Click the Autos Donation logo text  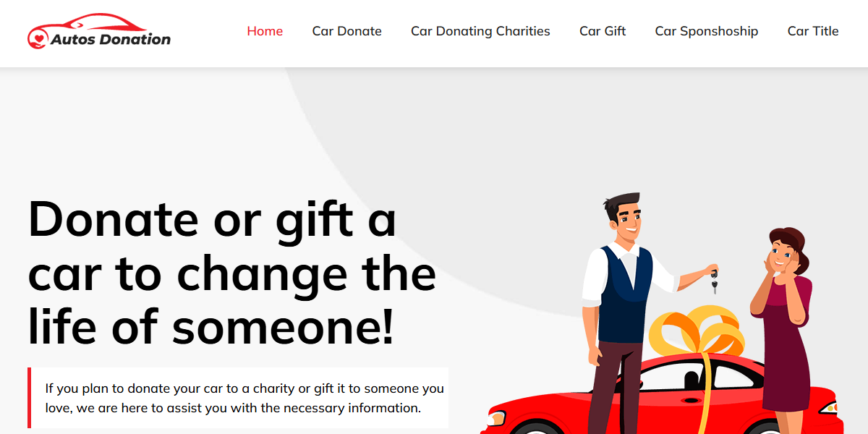pyautogui.click(x=111, y=39)
